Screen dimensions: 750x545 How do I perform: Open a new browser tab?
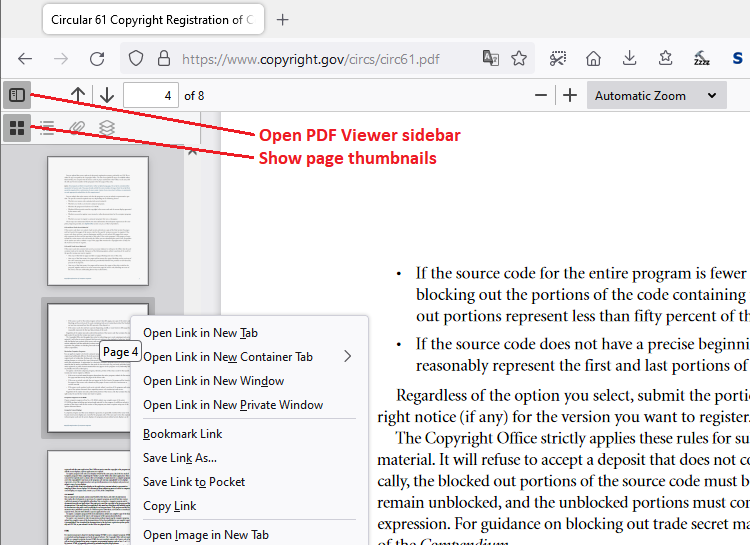pos(283,20)
